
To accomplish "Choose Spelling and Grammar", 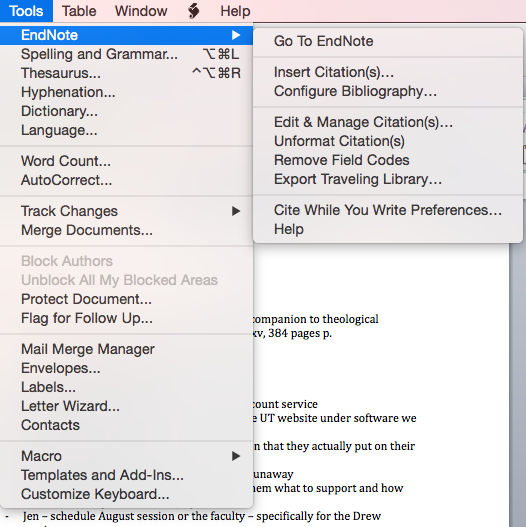I will (126, 54).
